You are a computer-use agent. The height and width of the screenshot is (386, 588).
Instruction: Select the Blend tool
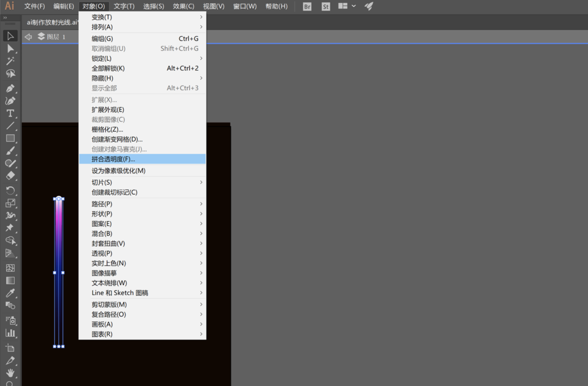tap(10, 305)
